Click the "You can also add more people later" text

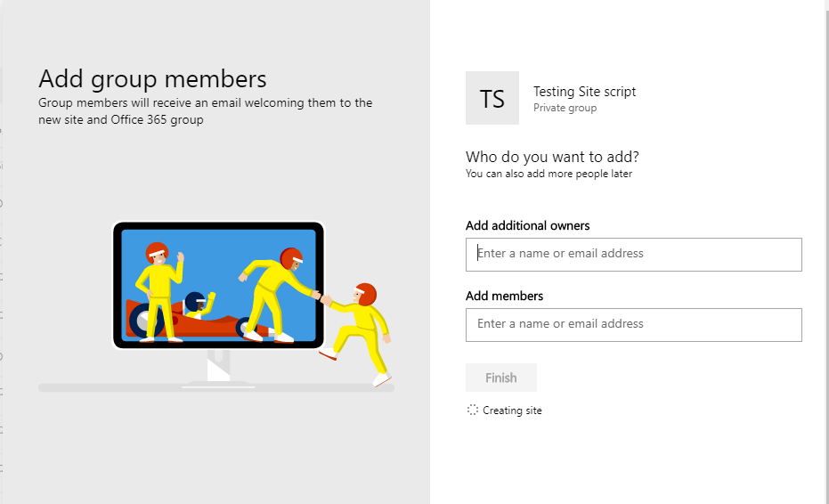click(x=549, y=174)
